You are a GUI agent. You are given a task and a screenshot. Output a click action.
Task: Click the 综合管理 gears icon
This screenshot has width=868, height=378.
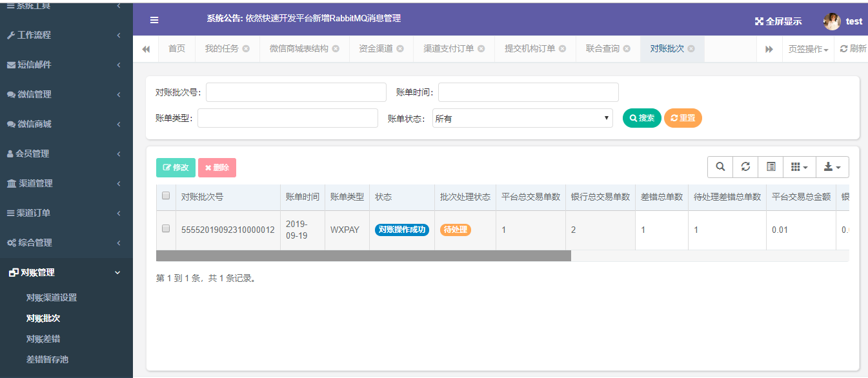tap(12, 243)
